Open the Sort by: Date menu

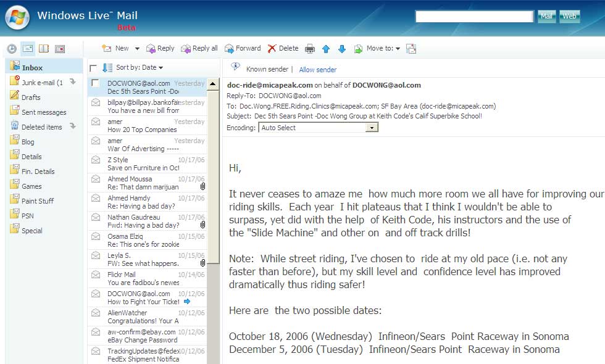pyautogui.click(x=139, y=67)
